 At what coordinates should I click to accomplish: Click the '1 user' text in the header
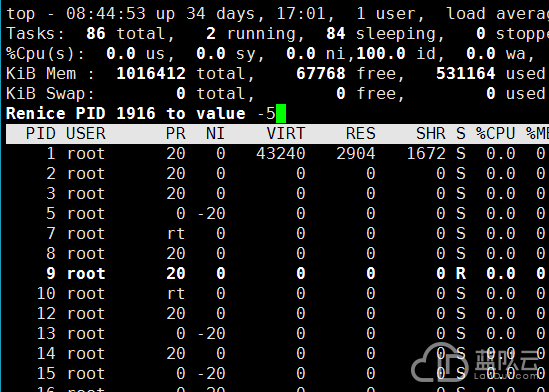click(390, 14)
